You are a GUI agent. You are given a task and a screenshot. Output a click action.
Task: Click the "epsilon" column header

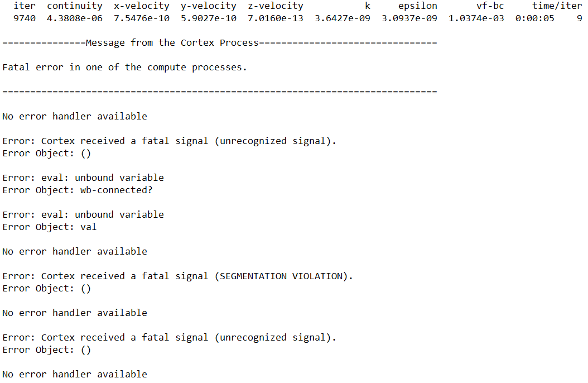(418, 6)
